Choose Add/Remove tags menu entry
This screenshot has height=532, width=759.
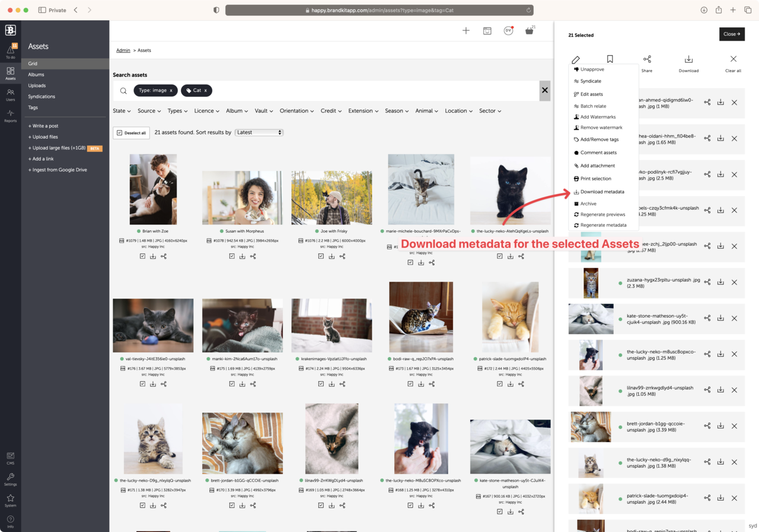click(599, 140)
